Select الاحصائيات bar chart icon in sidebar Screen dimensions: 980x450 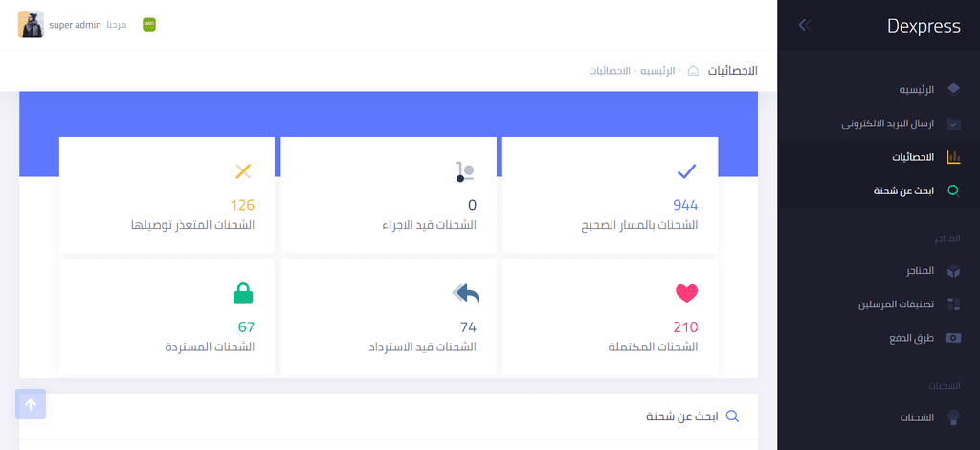point(953,157)
